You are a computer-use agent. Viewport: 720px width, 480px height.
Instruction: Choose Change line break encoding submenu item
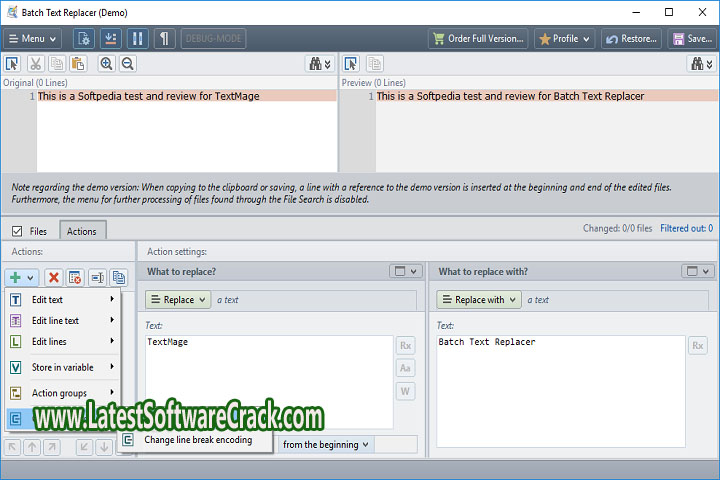pyautogui.click(x=197, y=440)
